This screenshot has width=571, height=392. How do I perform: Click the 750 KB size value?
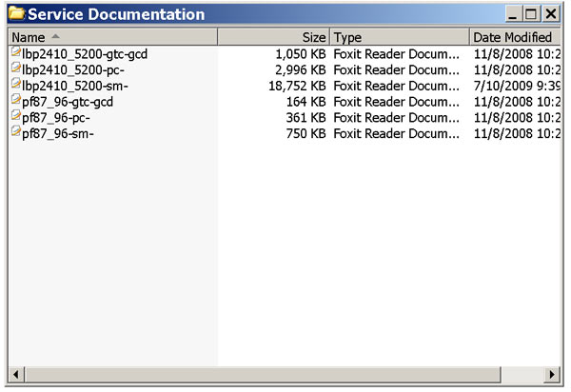pyautogui.click(x=305, y=133)
